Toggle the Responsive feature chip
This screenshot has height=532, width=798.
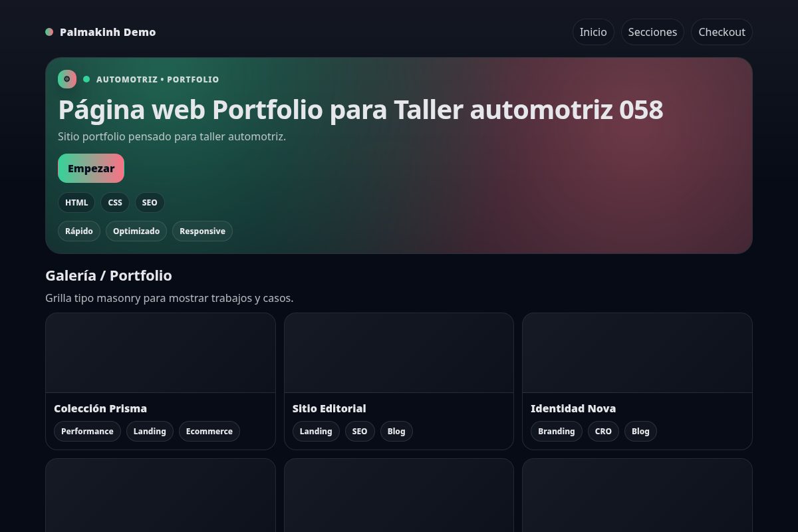202,231
